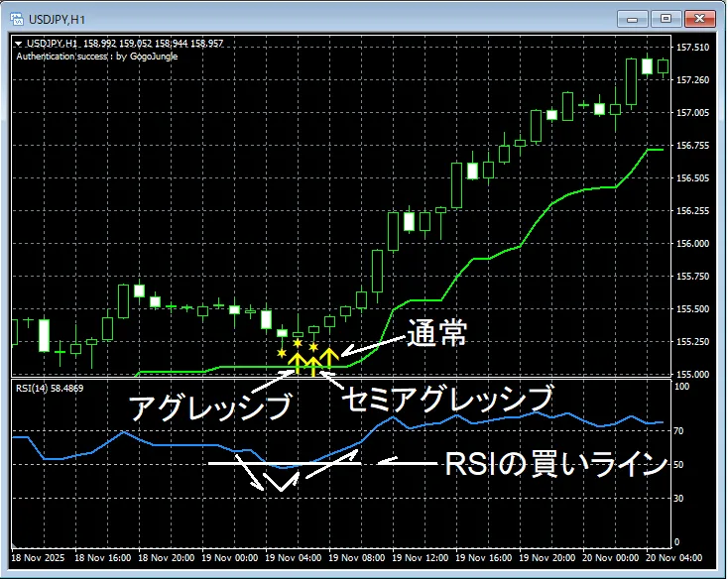Screen dimensions: 728x579
Task: Click the RSI(14) 58.4869 indicator label
Action: pos(50,388)
